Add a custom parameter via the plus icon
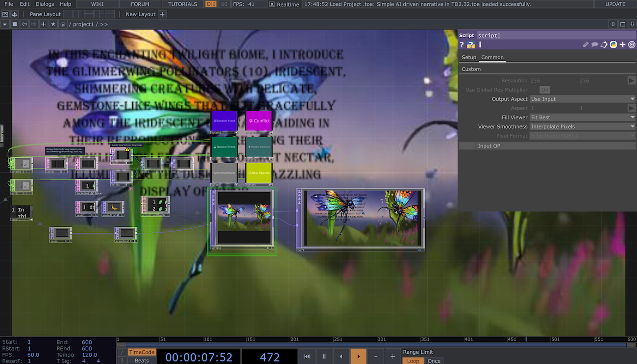The image size is (637, 364). pyautogui.click(x=622, y=45)
